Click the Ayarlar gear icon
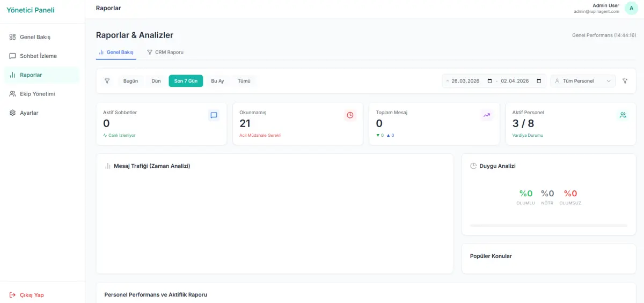Screen dimensions: 644x303 coord(12,113)
